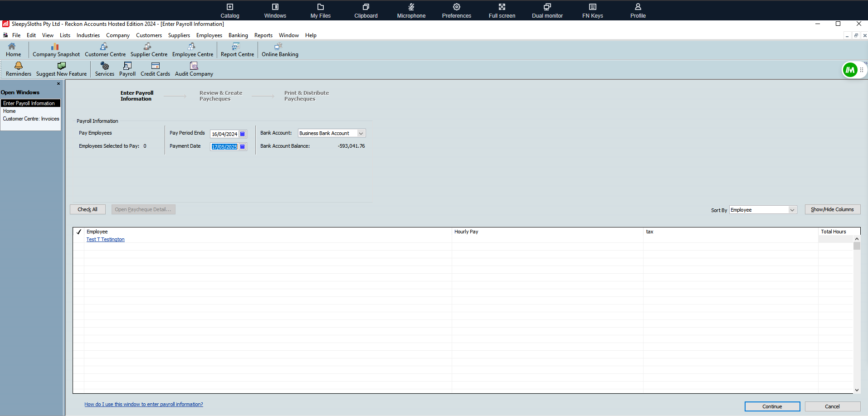Enable Dual monitor mode

tap(547, 10)
